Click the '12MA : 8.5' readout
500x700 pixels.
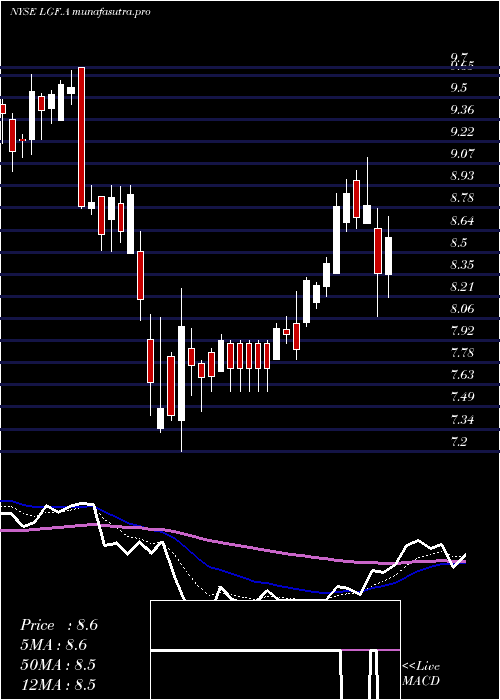[x=58, y=685]
